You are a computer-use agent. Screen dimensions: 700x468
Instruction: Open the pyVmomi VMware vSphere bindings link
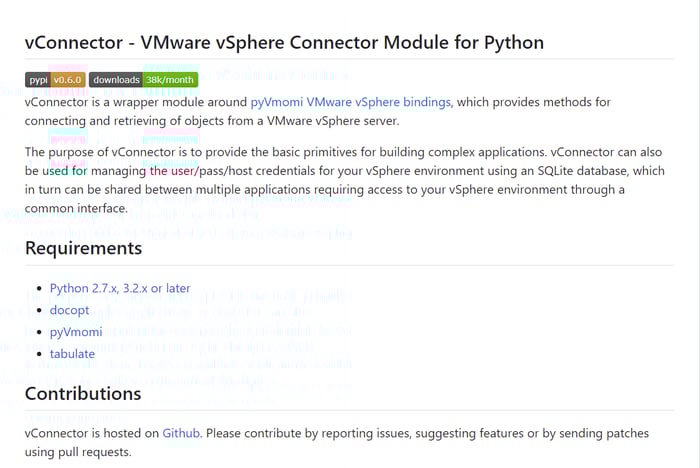point(350,102)
